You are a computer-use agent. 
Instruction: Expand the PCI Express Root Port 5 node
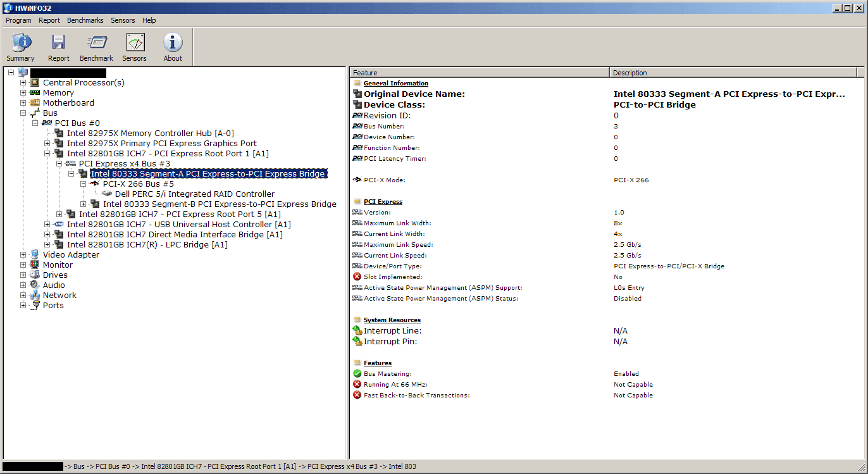click(59, 214)
